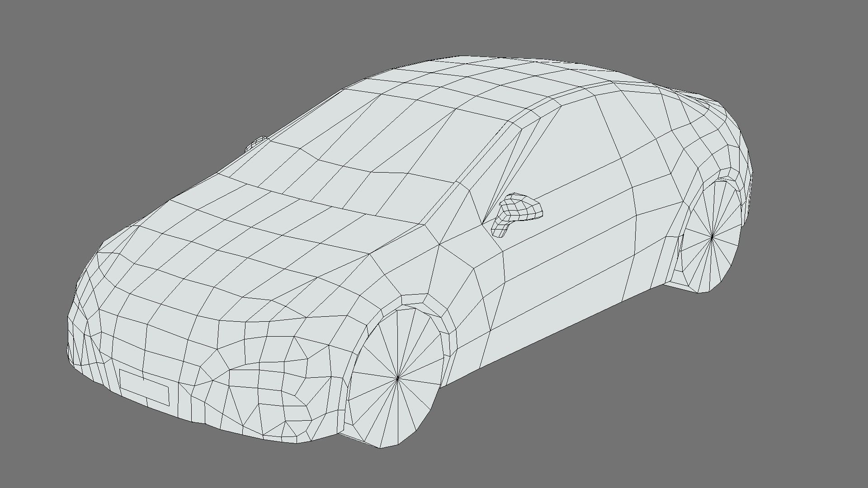Screen dimensions: 868x488
Task: Select the near side mirror mesh
Action: click(516, 215)
